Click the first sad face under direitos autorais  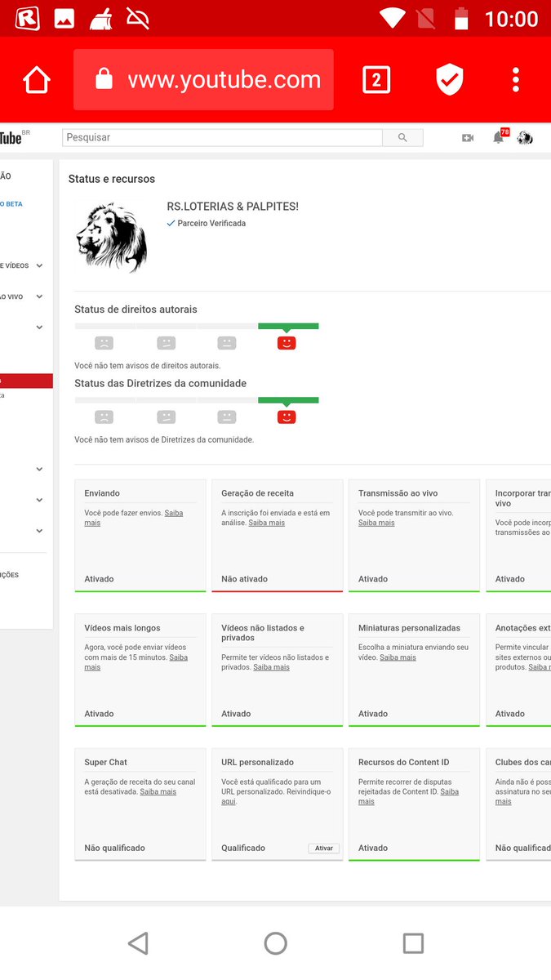[x=104, y=343]
